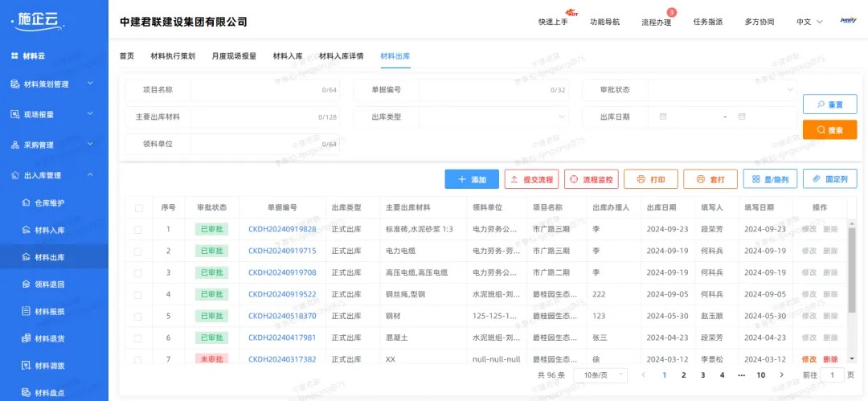Viewport: 868px width, 401px height.
Task: Switch to the 月度现场报量 tab
Action: click(234, 56)
